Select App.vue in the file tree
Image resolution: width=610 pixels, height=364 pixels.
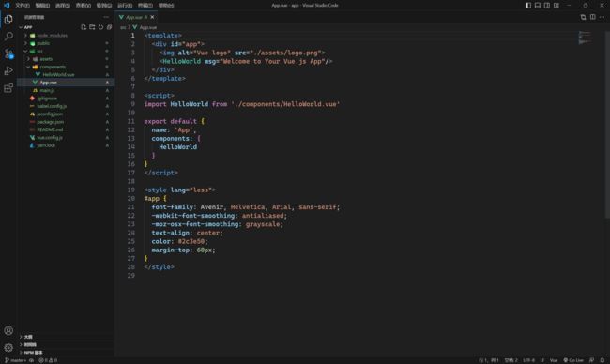[x=66, y=83]
